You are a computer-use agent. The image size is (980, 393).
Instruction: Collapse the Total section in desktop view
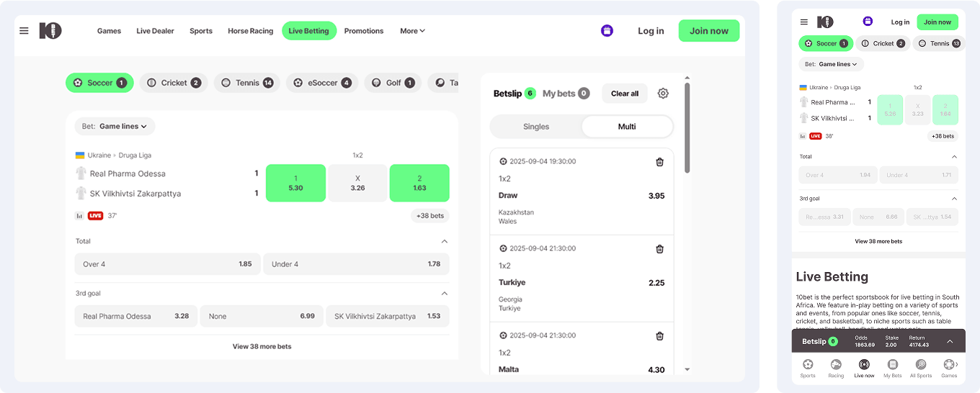pos(445,242)
